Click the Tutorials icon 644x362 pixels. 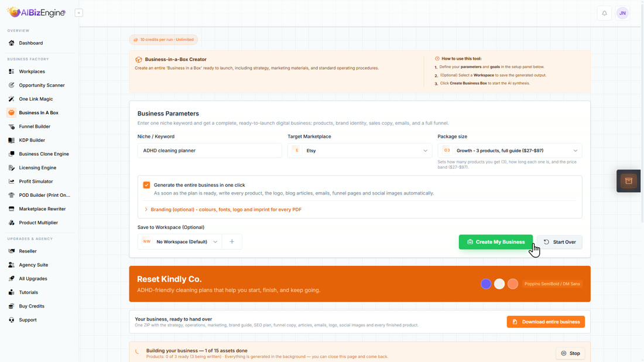tap(12, 292)
